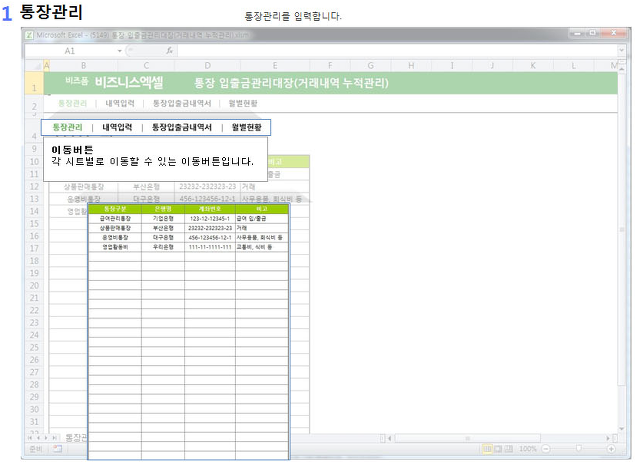Select column G header
This screenshot has width=640, height=468.
(x=371, y=66)
